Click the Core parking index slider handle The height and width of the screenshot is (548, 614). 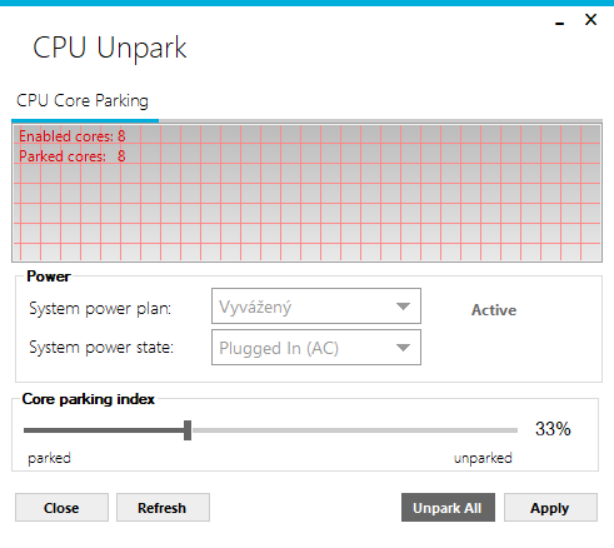[187, 430]
